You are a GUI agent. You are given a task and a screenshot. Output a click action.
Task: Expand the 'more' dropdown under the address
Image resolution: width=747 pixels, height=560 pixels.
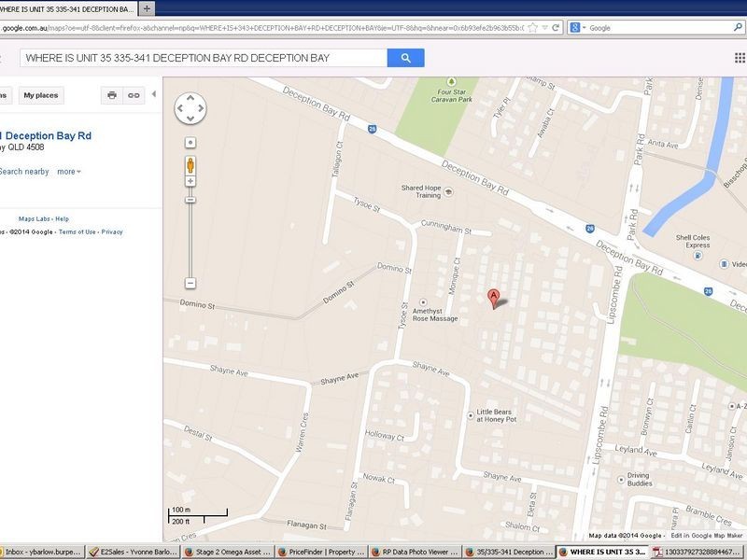(x=69, y=172)
